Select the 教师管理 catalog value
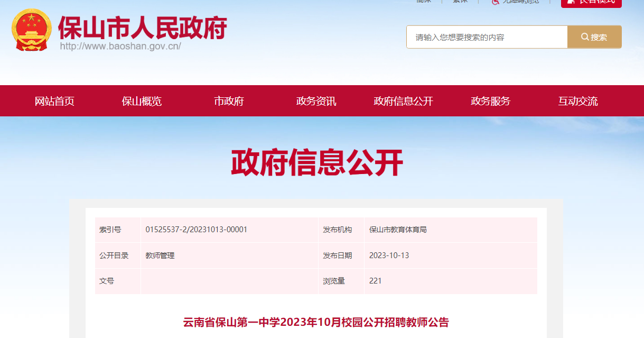The height and width of the screenshot is (338, 644). 160,255
